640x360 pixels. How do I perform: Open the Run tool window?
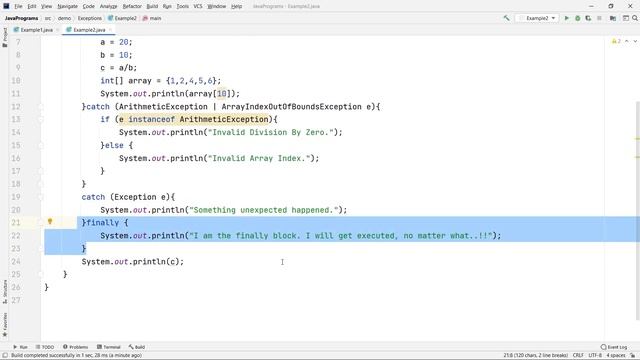[20, 347]
